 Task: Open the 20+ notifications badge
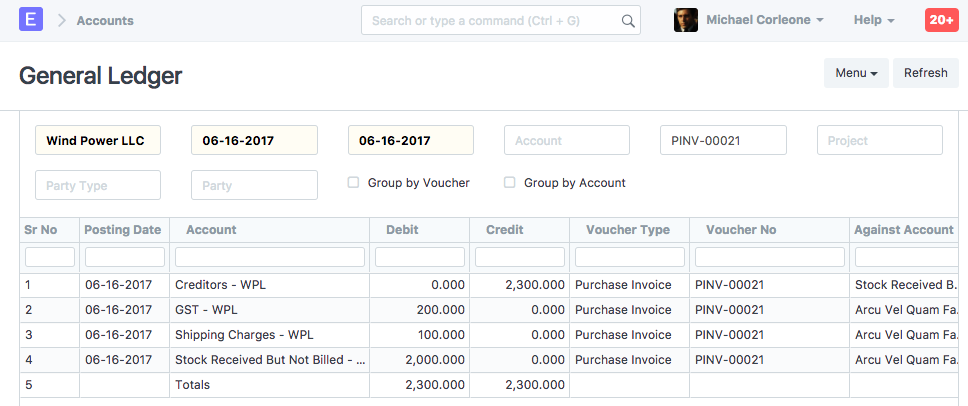pyautogui.click(x=941, y=20)
